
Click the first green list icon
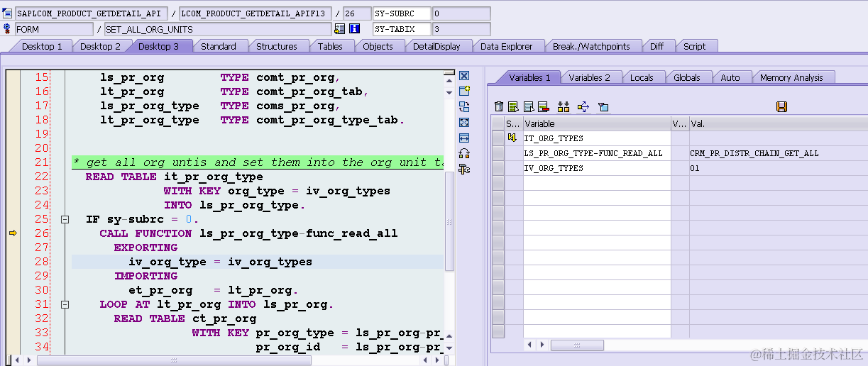[x=513, y=106]
